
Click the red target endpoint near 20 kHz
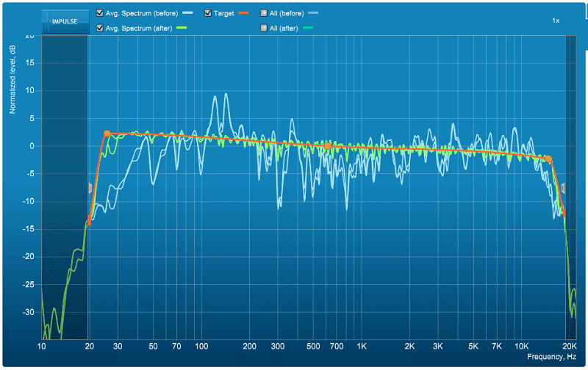point(564,213)
